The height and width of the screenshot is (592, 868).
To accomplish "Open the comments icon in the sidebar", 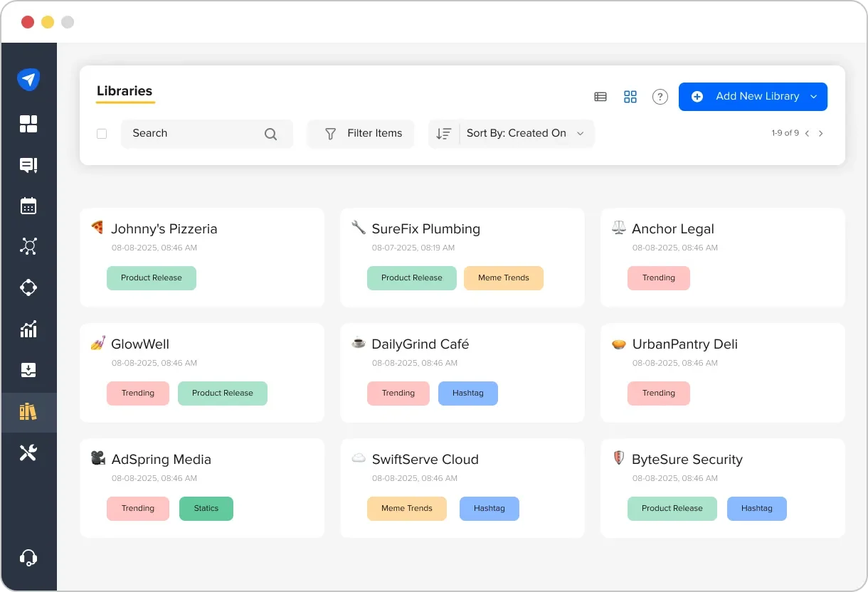I will (x=28, y=165).
